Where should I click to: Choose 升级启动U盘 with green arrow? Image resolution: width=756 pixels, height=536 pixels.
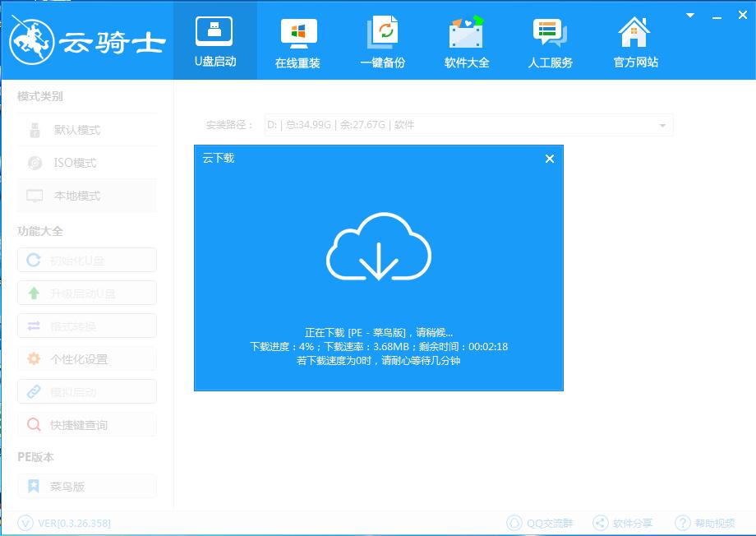pyautogui.click(x=87, y=293)
